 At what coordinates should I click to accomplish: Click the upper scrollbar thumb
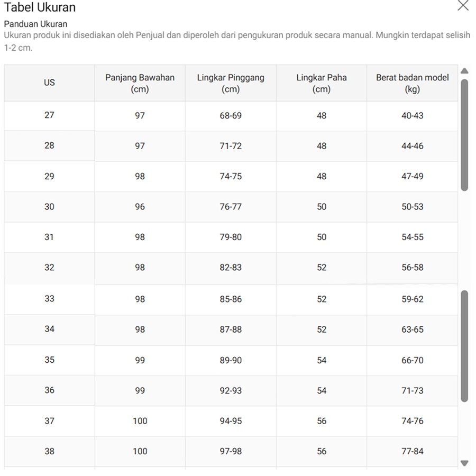pyautogui.click(x=464, y=135)
